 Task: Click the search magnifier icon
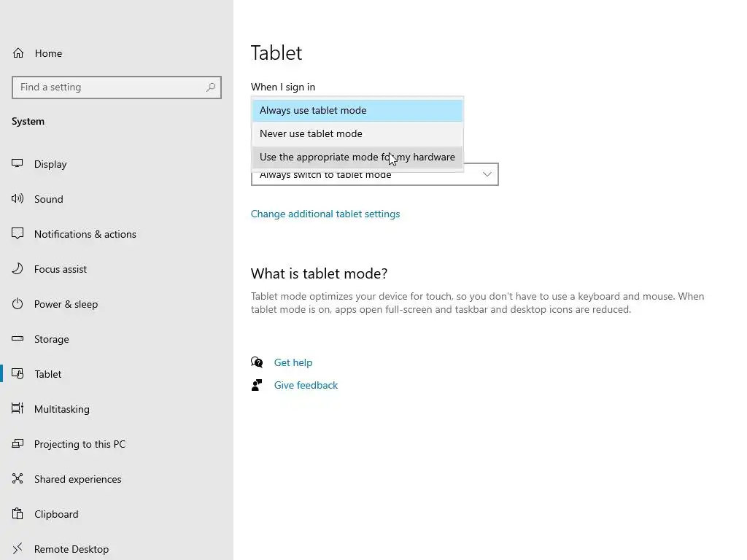211,87
